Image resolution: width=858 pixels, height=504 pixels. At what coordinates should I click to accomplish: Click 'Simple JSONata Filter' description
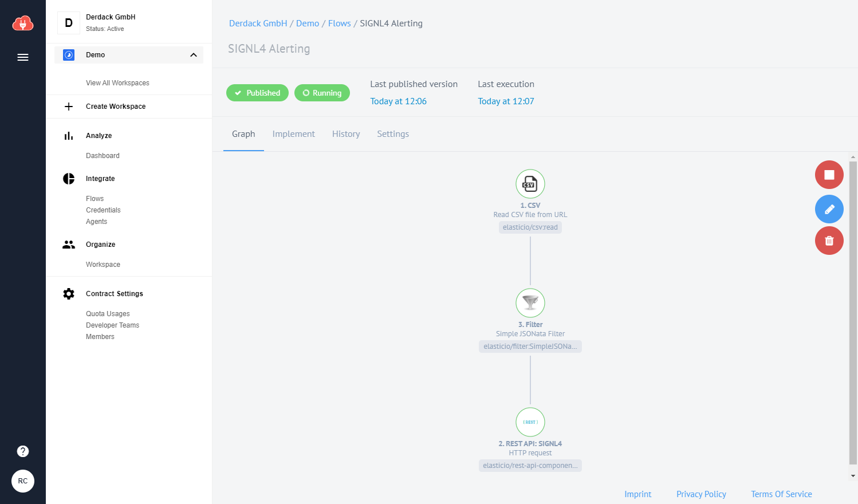(530, 334)
